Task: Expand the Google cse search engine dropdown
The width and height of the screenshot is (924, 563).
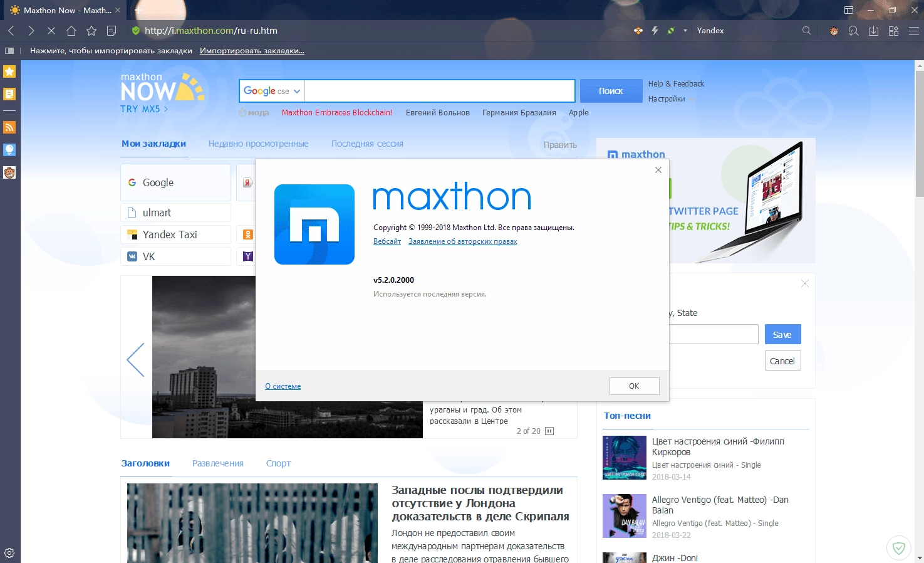Action: coord(272,91)
